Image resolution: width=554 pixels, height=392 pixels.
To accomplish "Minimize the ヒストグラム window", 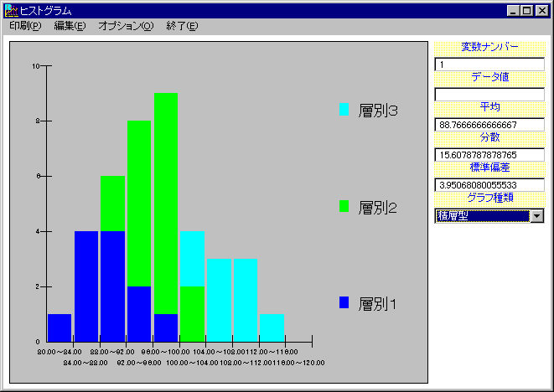I will 514,11.
